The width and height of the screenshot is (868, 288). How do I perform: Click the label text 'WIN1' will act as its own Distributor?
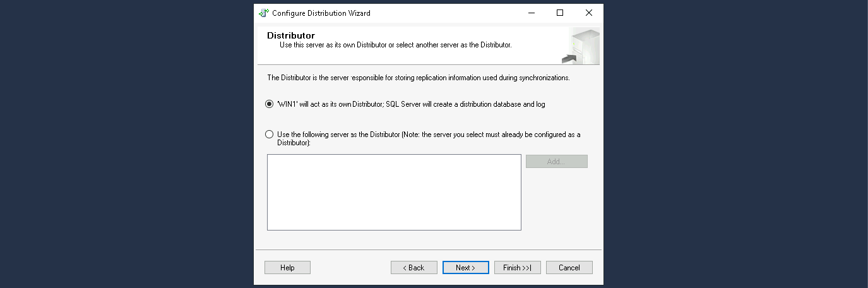(x=410, y=105)
